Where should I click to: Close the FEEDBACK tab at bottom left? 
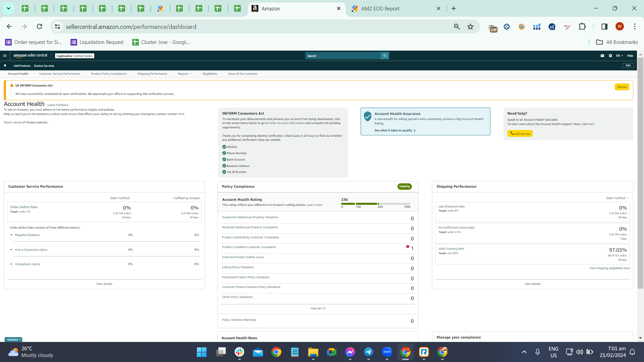pyautogui.click(x=20, y=340)
